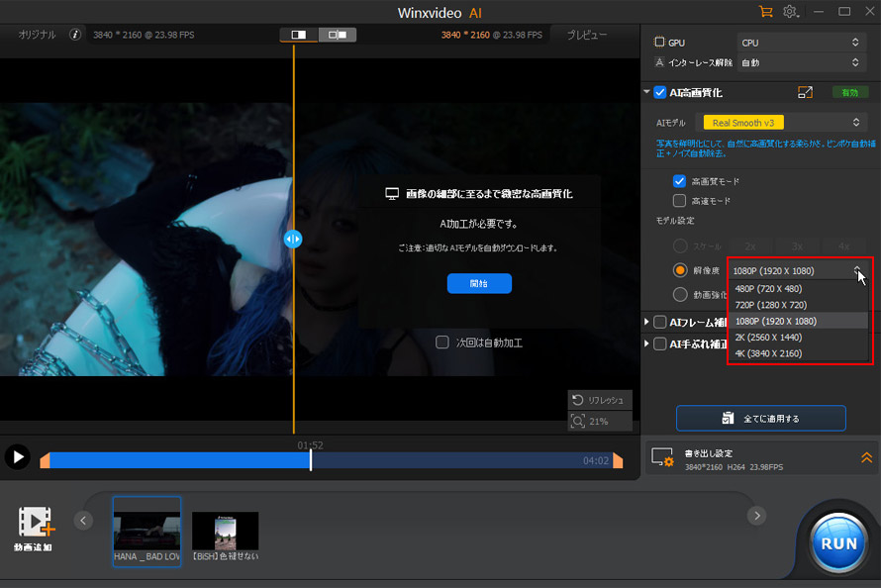Play the video preview
The height and width of the screenshot is (588, 881).
point(17,456)
